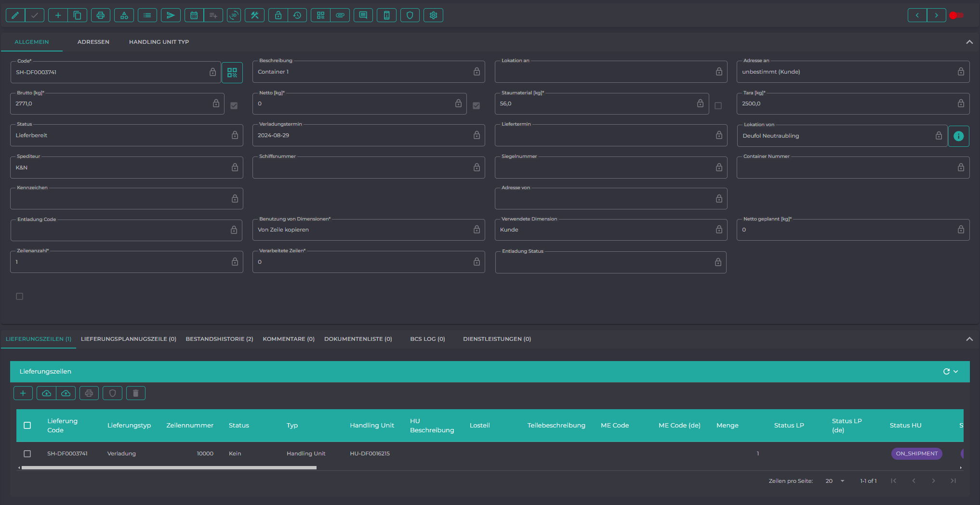Click the printer icon in the top toolbar
This screenshot has width=980, height=505.
pyautogui.click(x=100, y=15)
